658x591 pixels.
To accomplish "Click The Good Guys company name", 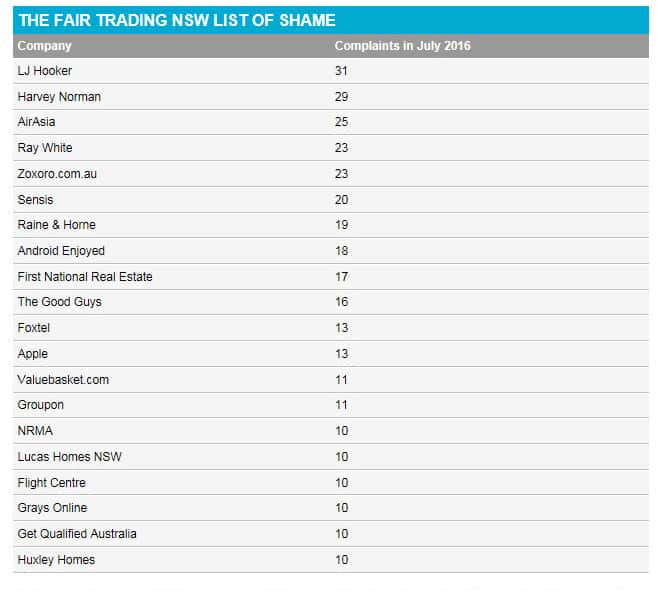I will [x=60, y=302].
